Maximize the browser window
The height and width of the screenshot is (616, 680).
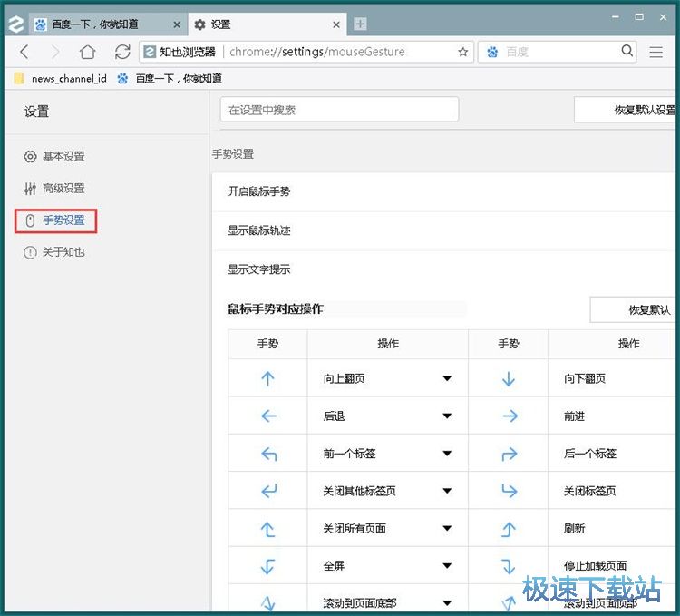[x=639, y=17]
